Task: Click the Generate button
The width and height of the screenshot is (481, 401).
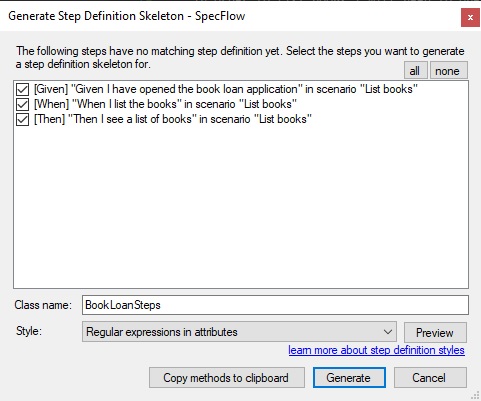Action: (349, 378)
